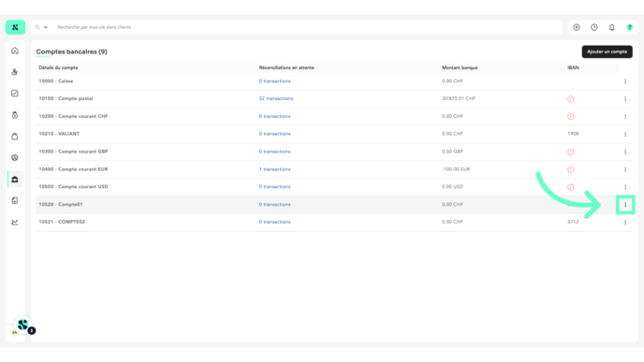644x362 pixels.
Task: Click the -100.00 EUR amount
Action: (x=456, y=169)
